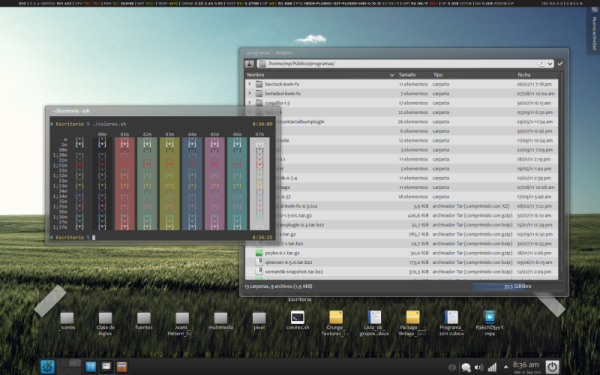Click the terminal prompt cursor line
600x375 pixels.
pos(163,237)
